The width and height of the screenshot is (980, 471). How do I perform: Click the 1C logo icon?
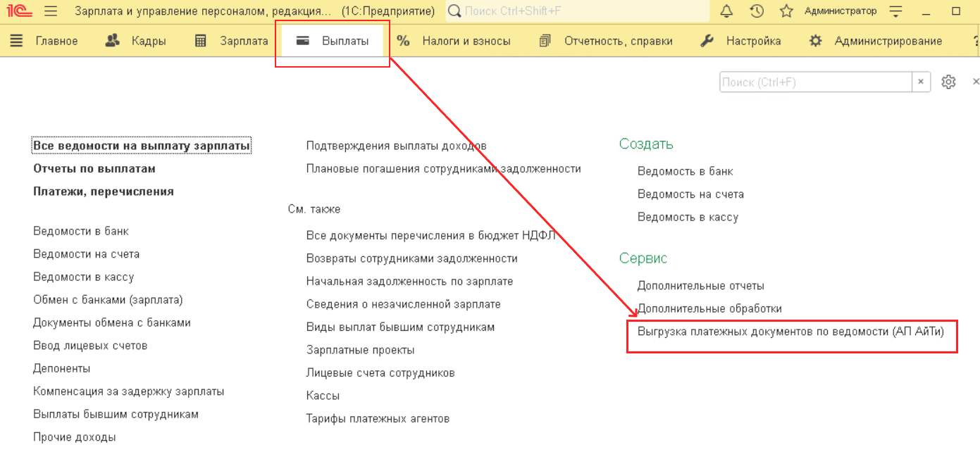(16, 11)
